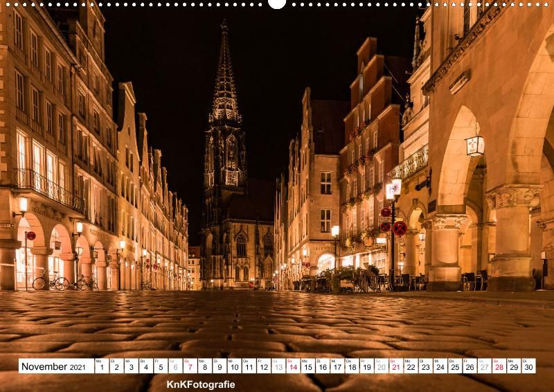Viewport: 554px width, 392px height.
Task: Choose day 9 in the calendar strip
Action: point(220,366)
